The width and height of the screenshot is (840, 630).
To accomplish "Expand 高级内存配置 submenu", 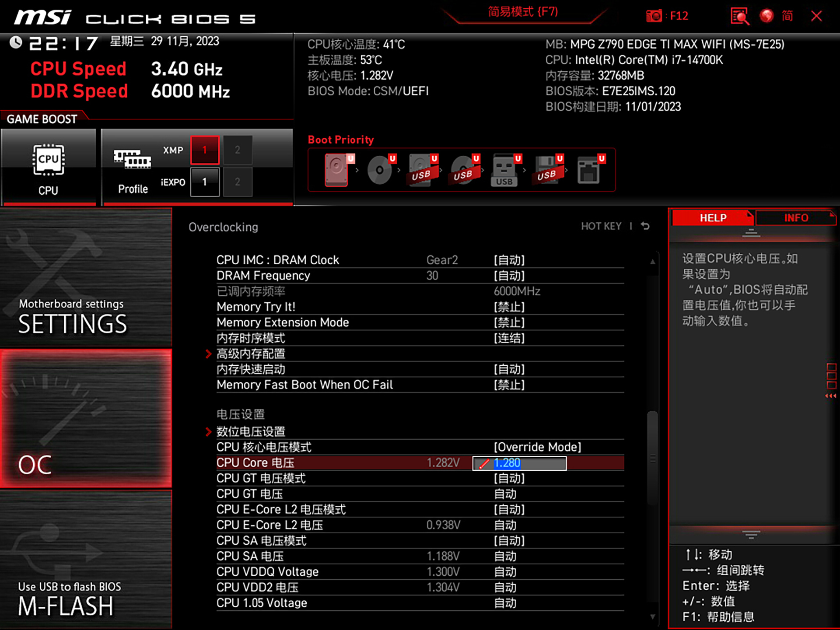I will point(251,353).
